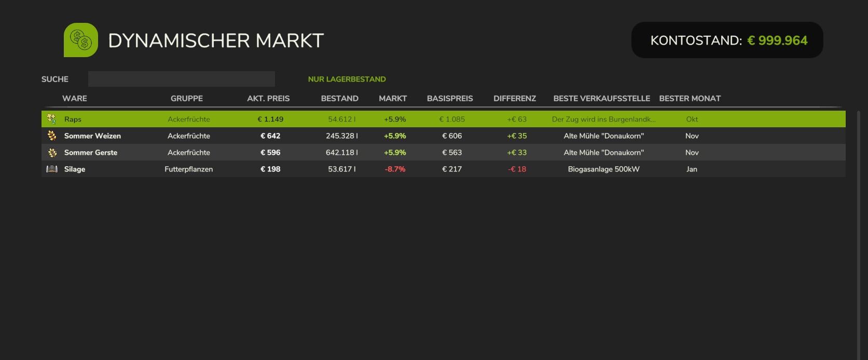Select the Silage row name

pyautogui.click(x=75, y=169)
